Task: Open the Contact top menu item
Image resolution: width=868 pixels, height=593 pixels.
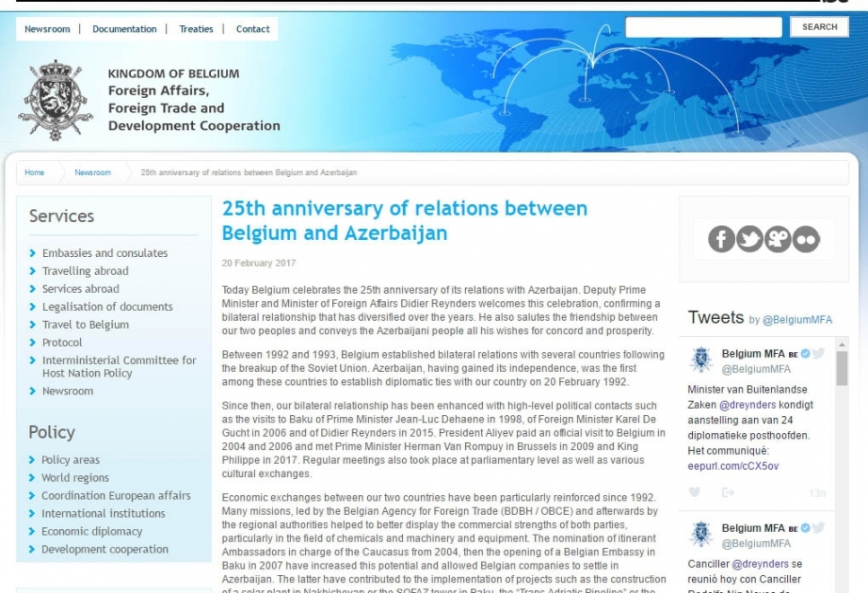Action: pos(252,29)
